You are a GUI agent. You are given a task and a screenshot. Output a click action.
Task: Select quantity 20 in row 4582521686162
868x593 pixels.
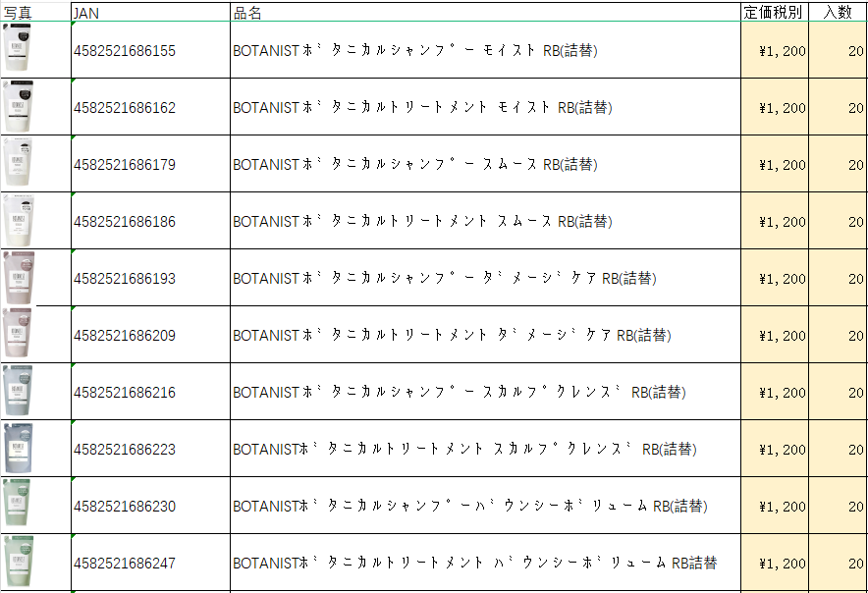coord(839,107)
